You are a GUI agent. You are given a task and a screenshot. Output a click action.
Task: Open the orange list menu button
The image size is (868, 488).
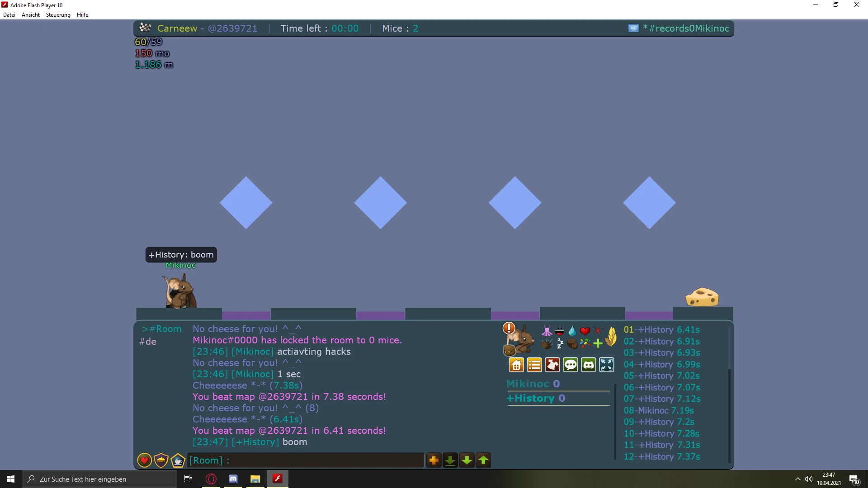[534, 365]
